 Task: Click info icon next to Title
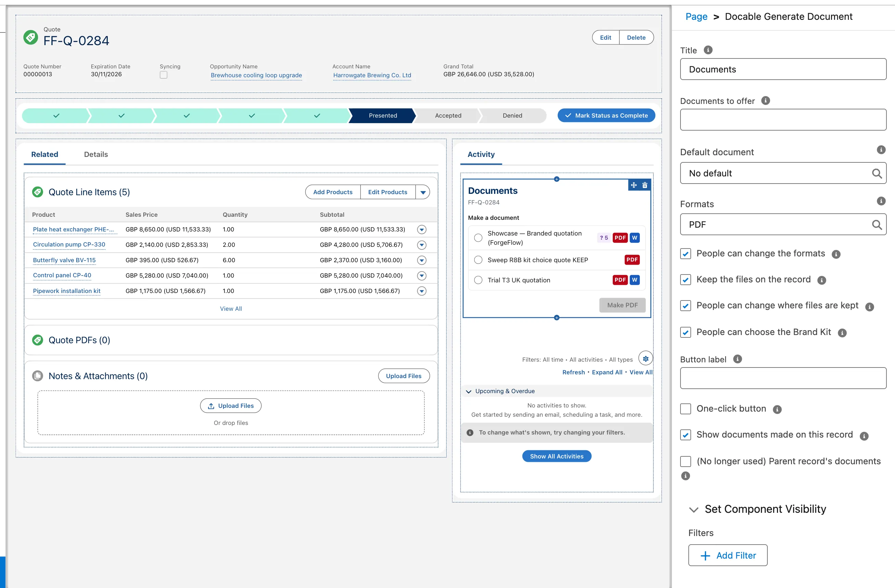708,50
